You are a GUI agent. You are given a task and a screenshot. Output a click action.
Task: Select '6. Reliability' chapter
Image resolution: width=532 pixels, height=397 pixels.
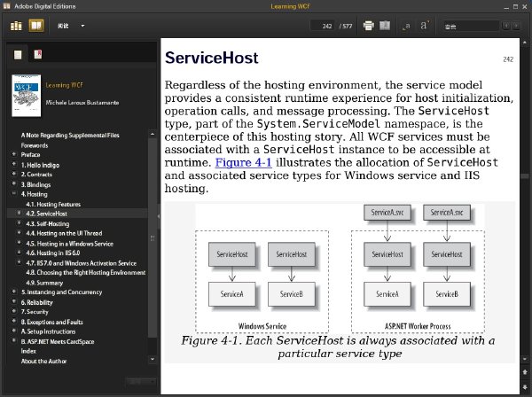click(x=36, y=302)
